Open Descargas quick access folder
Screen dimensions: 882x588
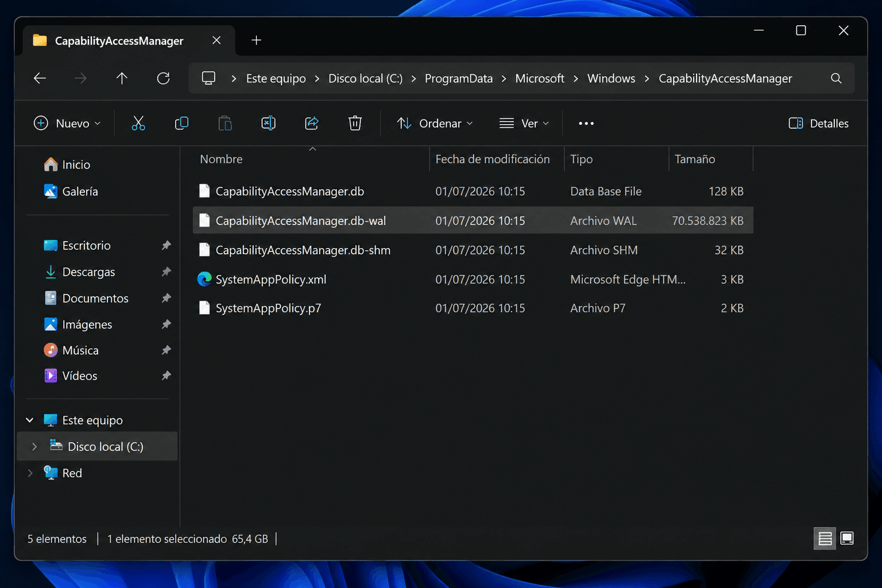point(89,272)
